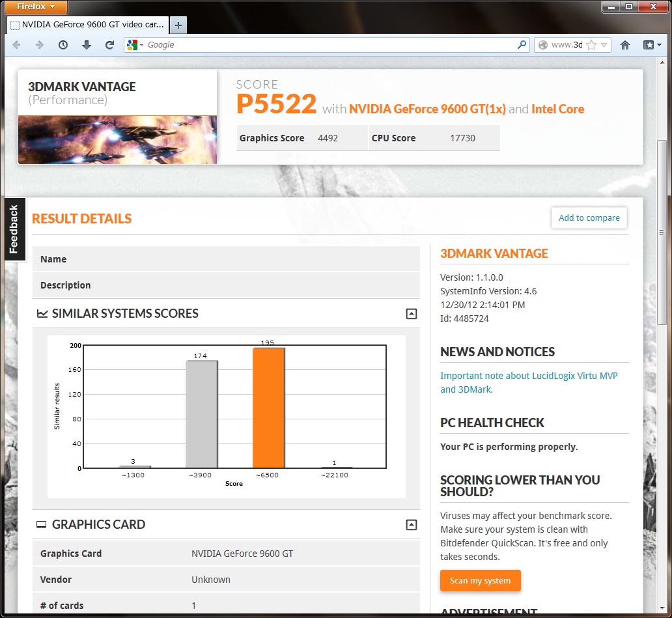The width and height of the screenshot is (672, 618).
Task: Bookmark this page with the star
Action: [591, 44]
